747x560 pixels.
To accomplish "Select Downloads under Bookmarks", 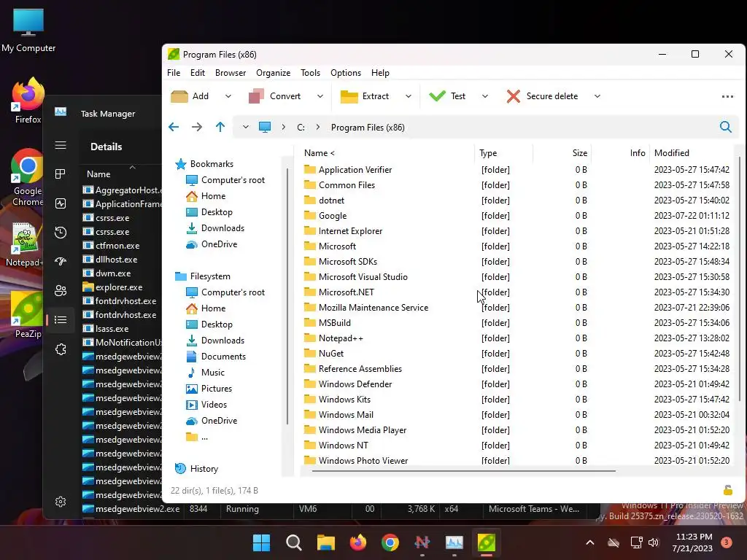I will (x=215, y=228).
